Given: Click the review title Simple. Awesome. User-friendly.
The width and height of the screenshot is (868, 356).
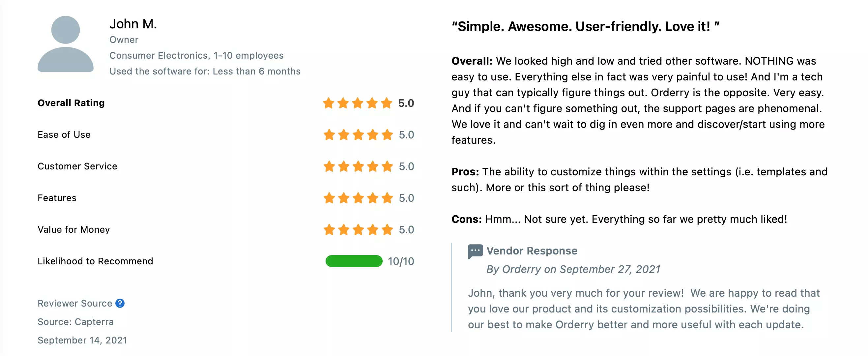Looking at the screenshot, I should tap(586, 26).
